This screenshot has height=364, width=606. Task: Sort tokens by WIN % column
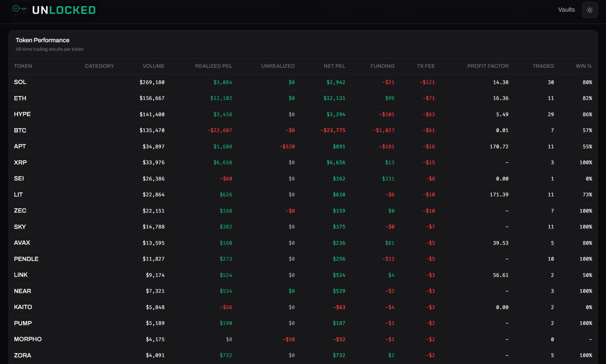(x=584, y=66)
